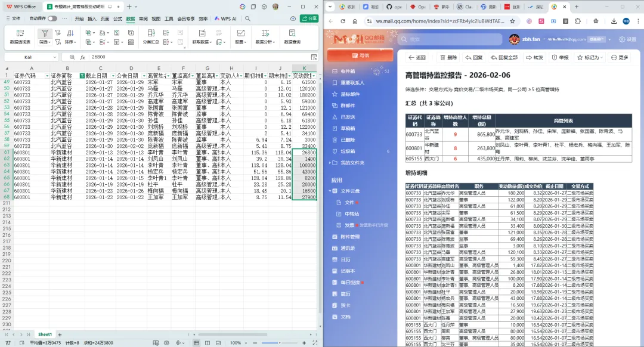Open the active filter on 证券简称 column
Screen dimensions: 644x347
tap(82, 76)
